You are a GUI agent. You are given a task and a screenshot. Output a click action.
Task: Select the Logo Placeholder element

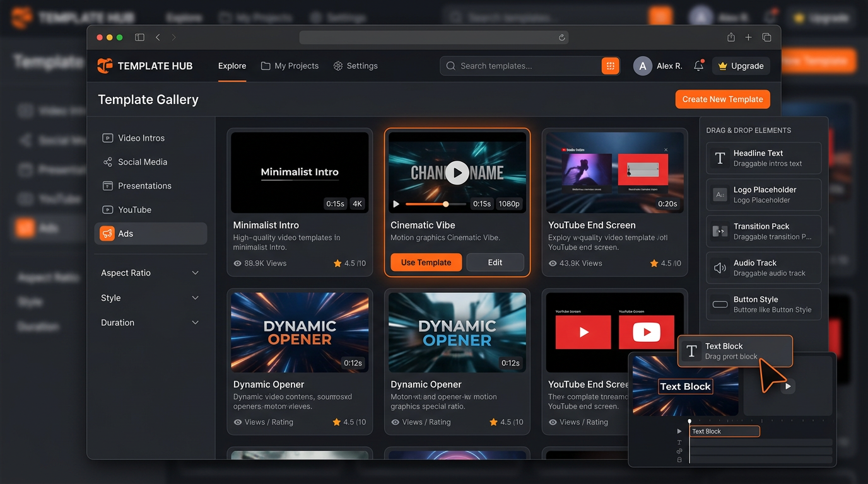pyautogui.click(x=720, y=194)
